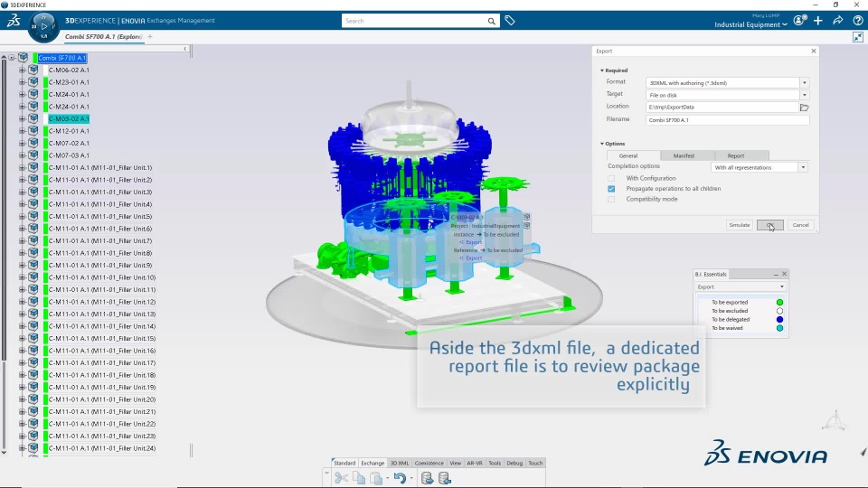
Task: Open the 6WTags tag icon
Action: click(x=510, y=21)
